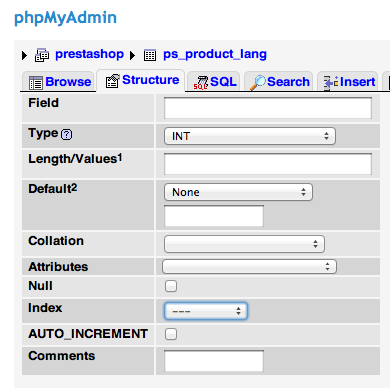
Task: Focus the Field name input box
Action: pyautogui.click(x=268, y=108)
